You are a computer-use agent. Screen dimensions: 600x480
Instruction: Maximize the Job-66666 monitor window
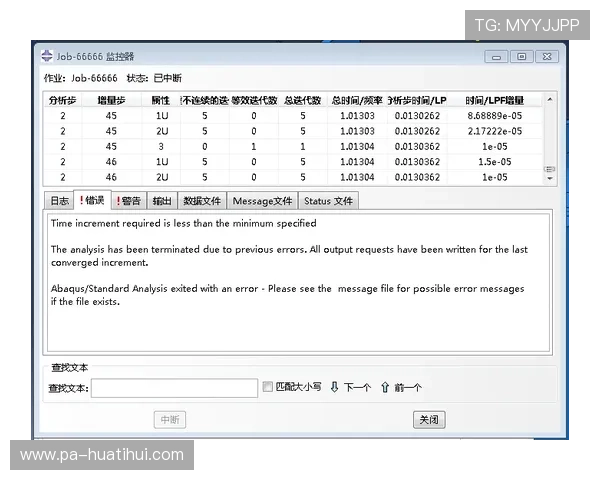pos(521,57)
